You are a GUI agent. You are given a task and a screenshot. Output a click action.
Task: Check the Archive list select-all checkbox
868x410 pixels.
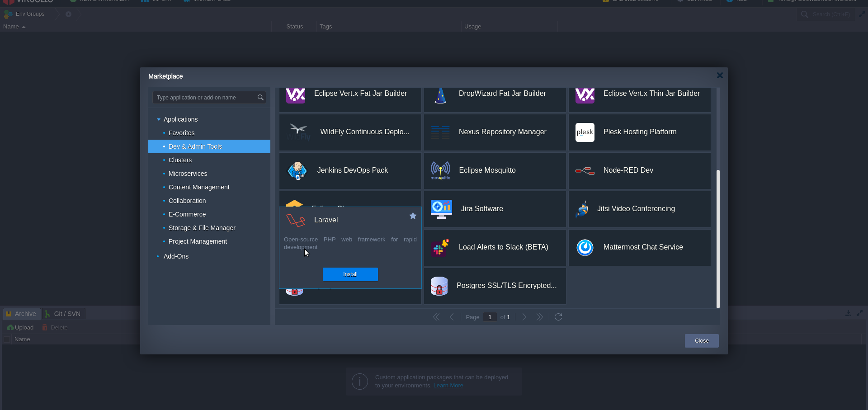(x=7, y=339)
